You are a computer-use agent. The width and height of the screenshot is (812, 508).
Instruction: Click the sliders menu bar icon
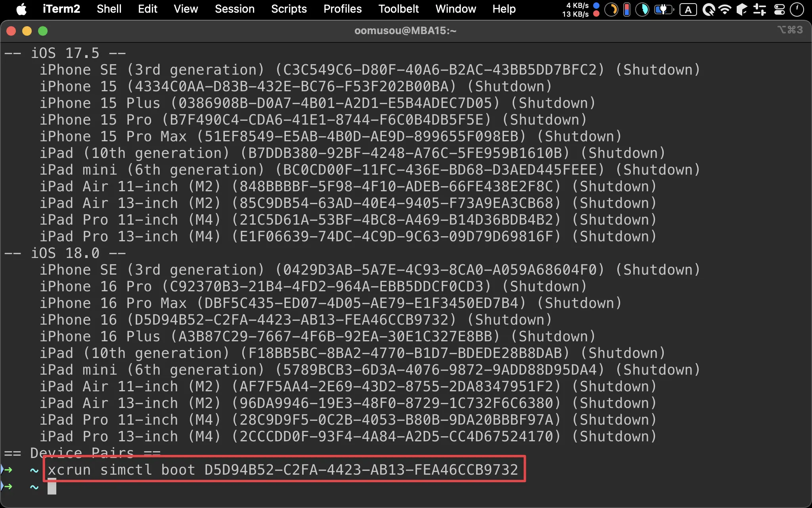[x=760, y=10]
